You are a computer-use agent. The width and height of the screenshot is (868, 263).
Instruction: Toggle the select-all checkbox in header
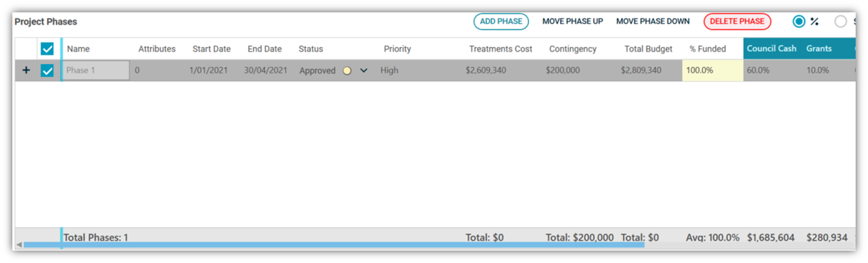pos(48,49)
